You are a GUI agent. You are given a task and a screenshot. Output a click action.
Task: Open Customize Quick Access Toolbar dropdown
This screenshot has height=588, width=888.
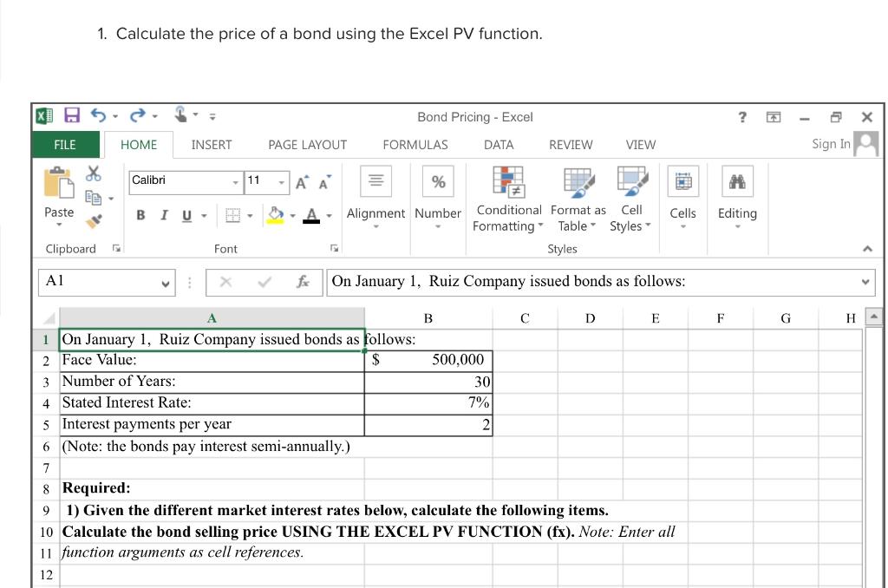click(x=212, y=117)
